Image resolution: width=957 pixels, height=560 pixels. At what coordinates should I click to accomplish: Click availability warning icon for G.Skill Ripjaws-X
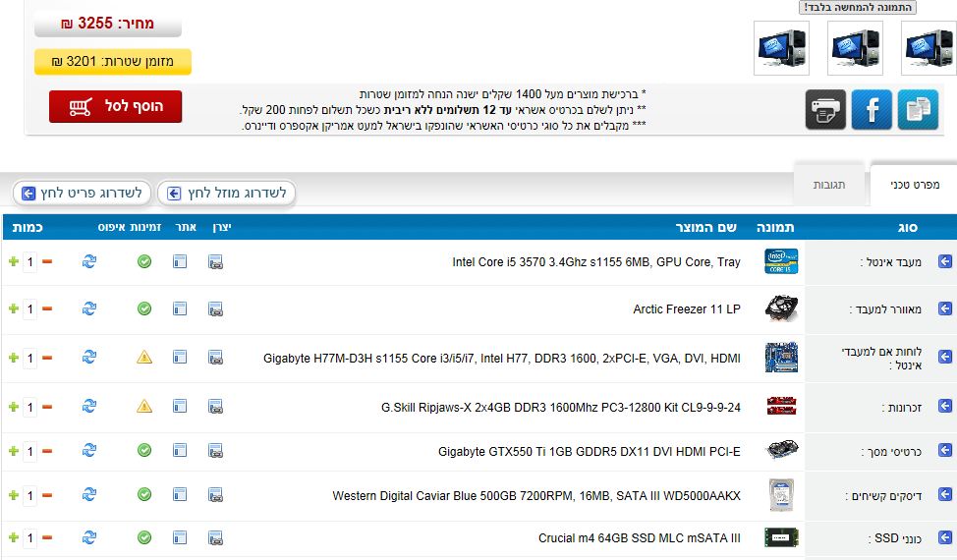(144, 406)
